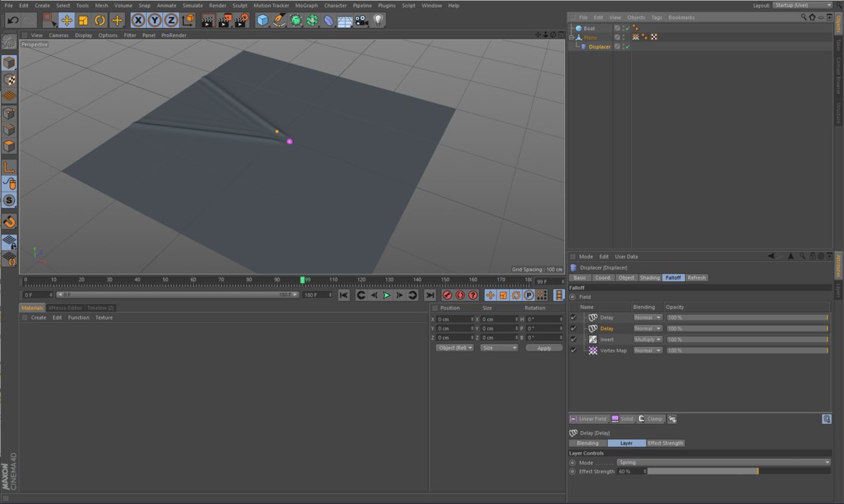
Task: Click the Apply button in Coordinates panel
Action: 544,347
